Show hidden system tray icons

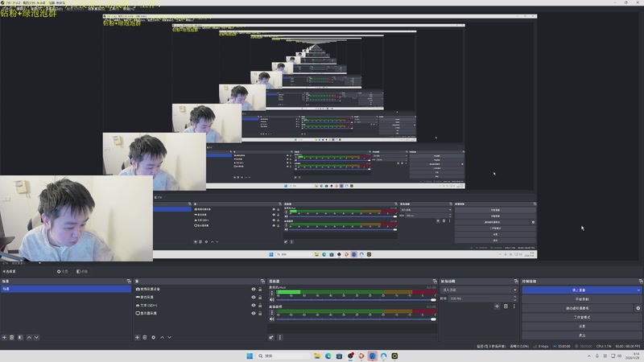click(x=589, y=356)
